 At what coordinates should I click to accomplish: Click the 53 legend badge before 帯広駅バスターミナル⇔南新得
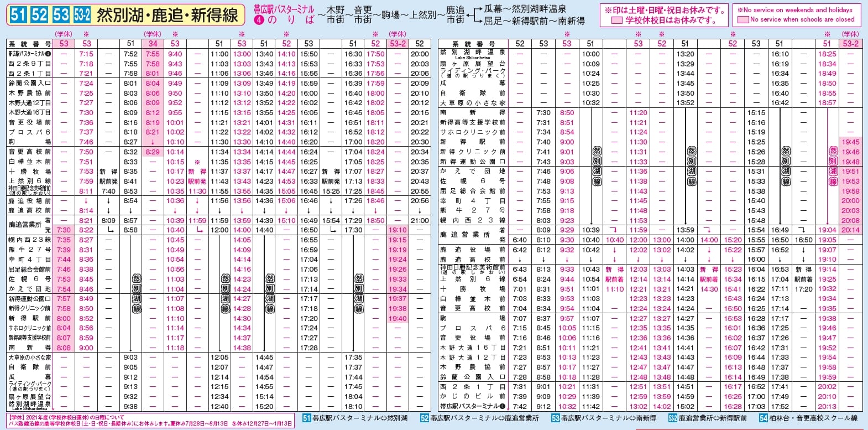(x=556, y=418)
